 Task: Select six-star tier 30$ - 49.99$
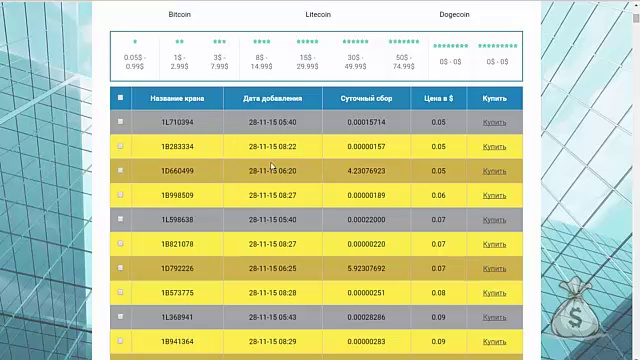355,55
